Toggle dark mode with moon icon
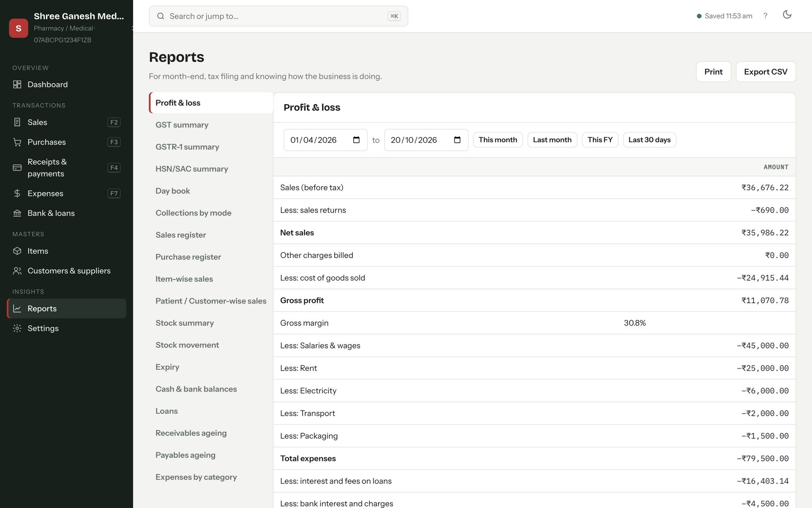This screenshot has width=812, height=508. pos(787,15)
